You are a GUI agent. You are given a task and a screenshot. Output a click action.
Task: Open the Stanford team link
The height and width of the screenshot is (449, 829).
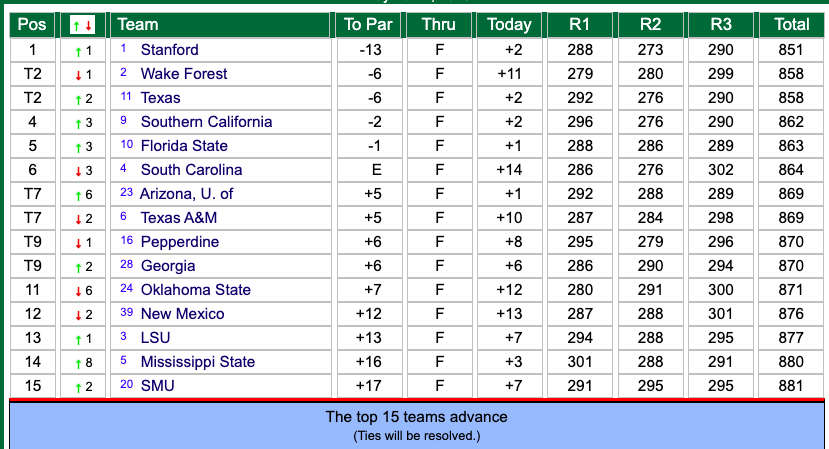point(169,50)
